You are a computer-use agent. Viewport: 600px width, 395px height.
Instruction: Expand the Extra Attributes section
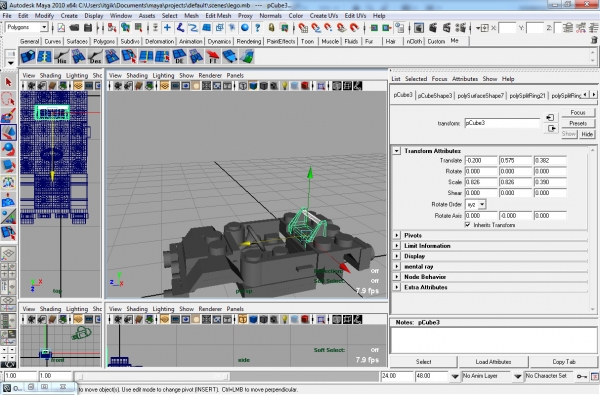coord(397,287)
